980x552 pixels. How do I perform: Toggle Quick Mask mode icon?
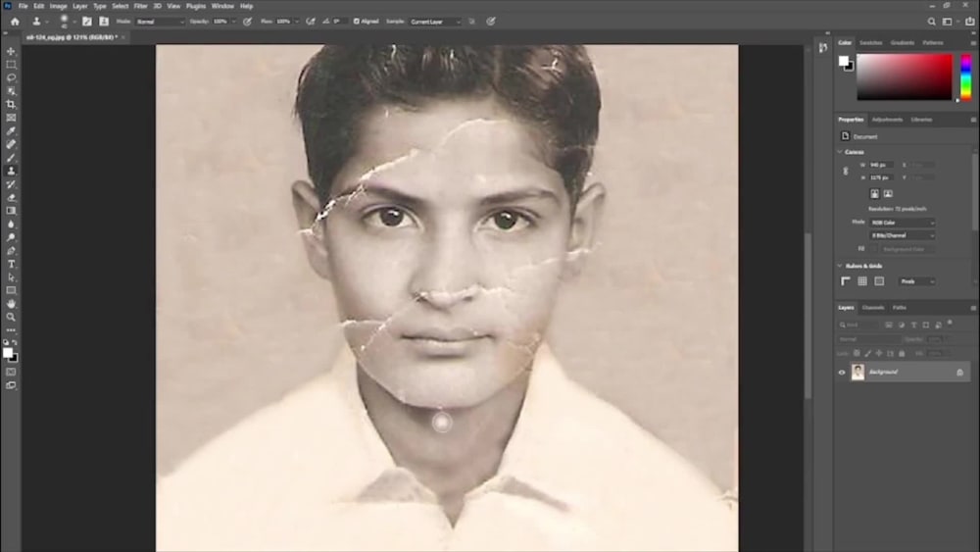click(11, 372)
